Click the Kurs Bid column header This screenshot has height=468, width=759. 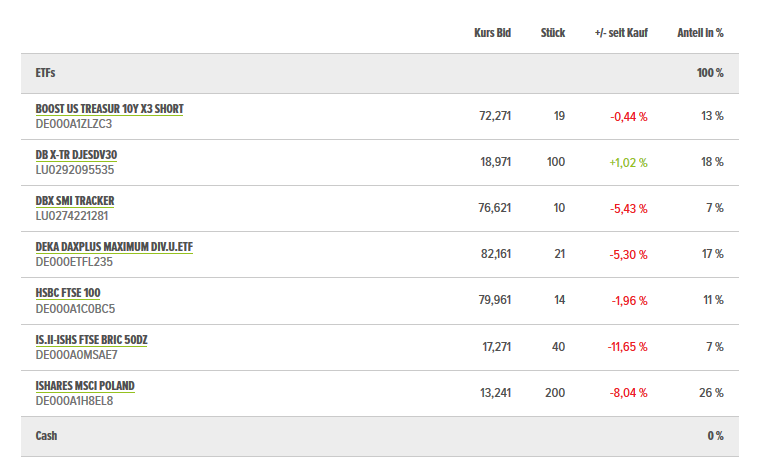point(492,33)
